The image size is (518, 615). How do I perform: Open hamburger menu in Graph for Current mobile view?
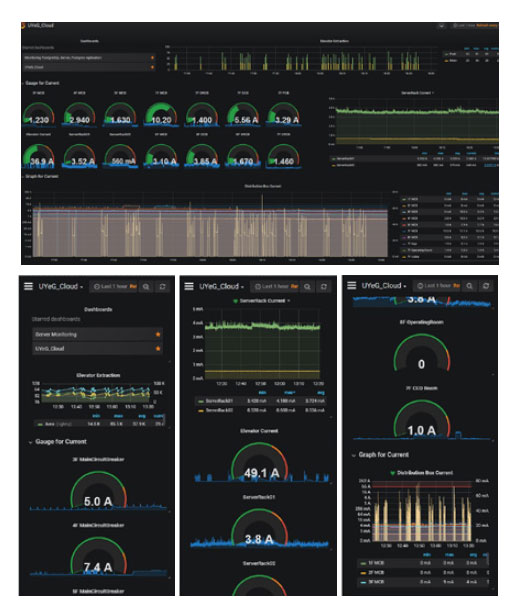(352, 286)
